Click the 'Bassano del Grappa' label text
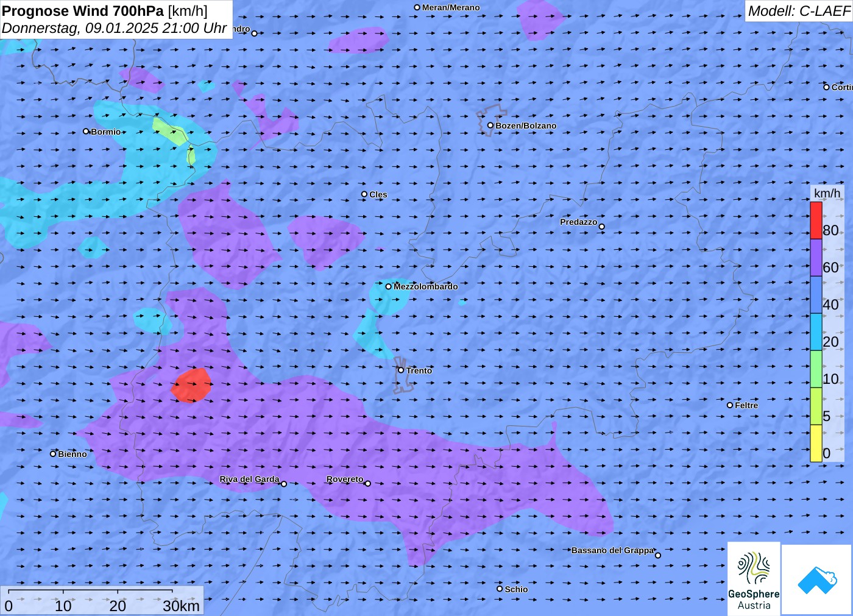Screen dimensions: 853x616 [x=612, y=550]
